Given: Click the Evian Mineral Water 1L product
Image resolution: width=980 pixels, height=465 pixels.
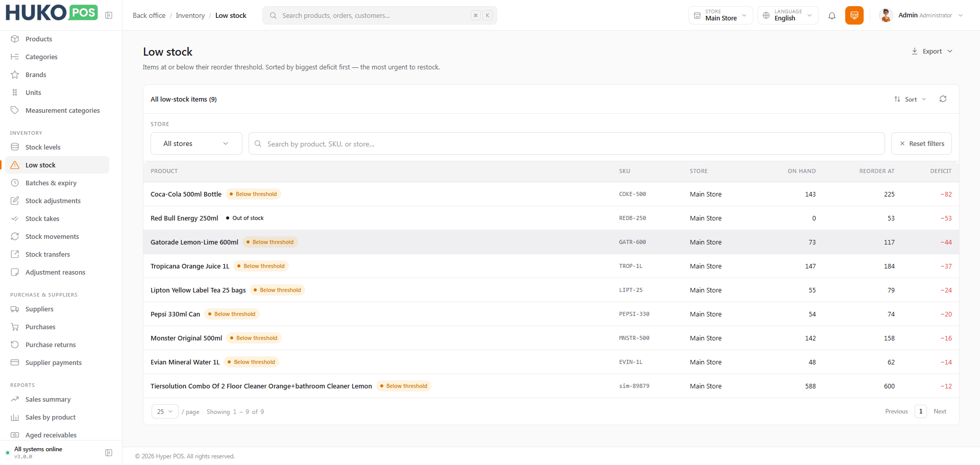Looking at the screenshot, I should click(185, 362).
